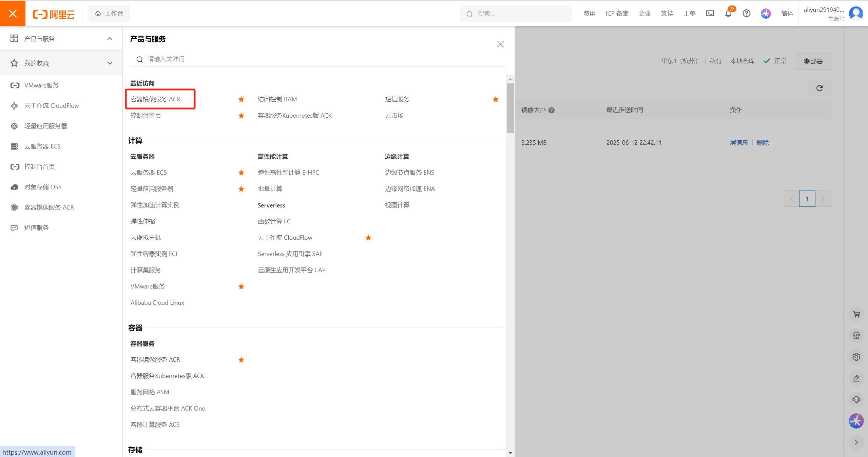Screen dimensions: 868x457
Task: Open the 企业 menu
Action: coord(644,14)
